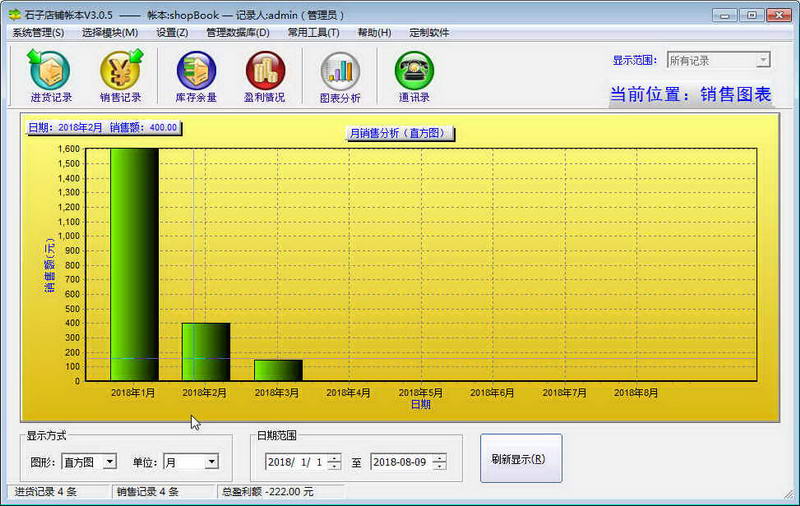Viewport: 800px width, 506px height.
Task: Decrease the end date with its down arrow
Action: click(x=439, y=466)
